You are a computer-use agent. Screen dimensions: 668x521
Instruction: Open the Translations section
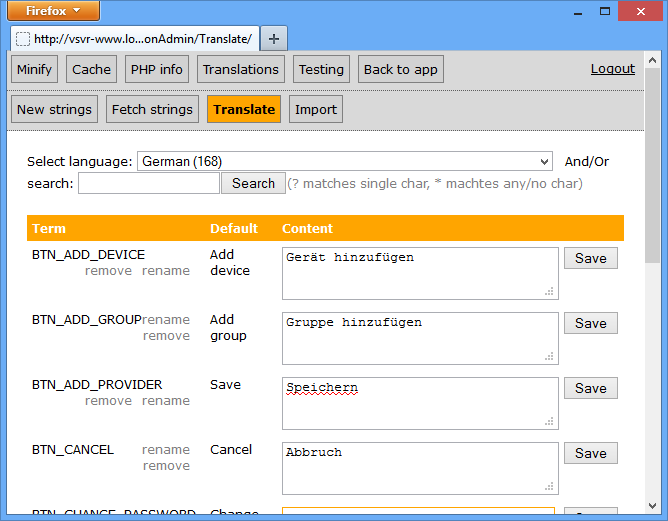241,69
